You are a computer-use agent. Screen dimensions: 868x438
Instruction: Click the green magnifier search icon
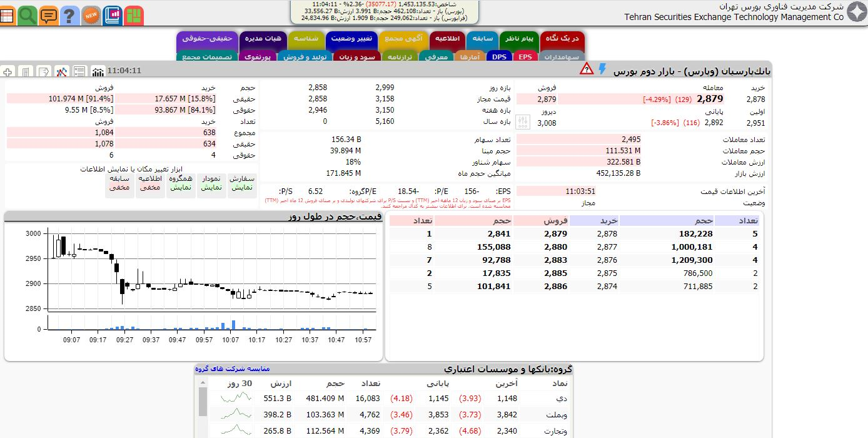point(28,15)
